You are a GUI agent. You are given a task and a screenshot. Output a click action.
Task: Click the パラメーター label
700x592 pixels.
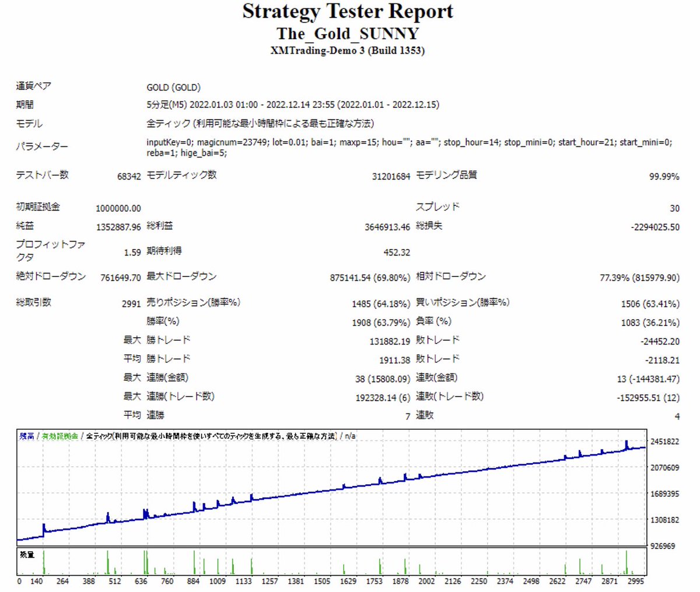[42, 146]
